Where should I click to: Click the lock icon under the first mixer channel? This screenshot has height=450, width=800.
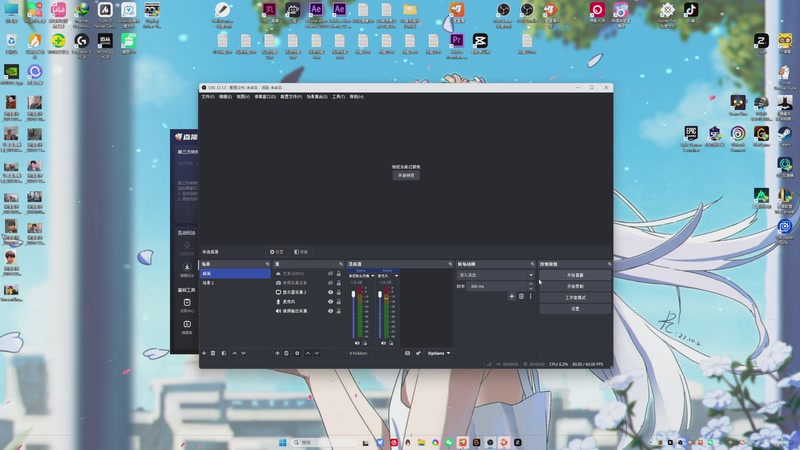[x=364, y=343]
